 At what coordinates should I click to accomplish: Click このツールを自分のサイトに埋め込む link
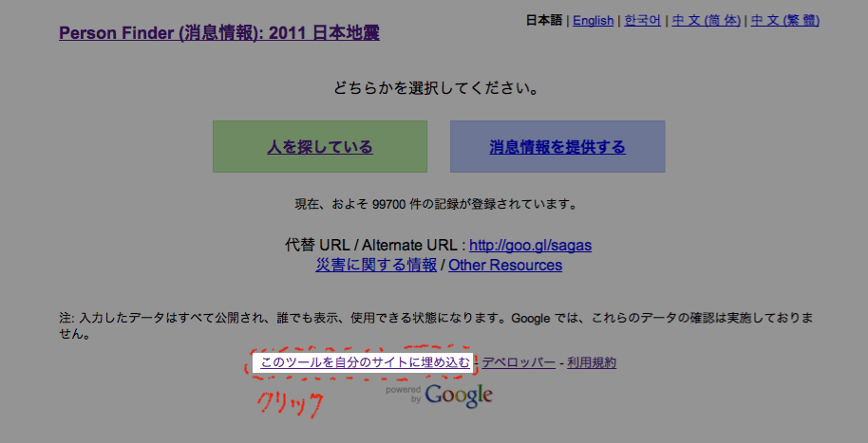[365, 362]
